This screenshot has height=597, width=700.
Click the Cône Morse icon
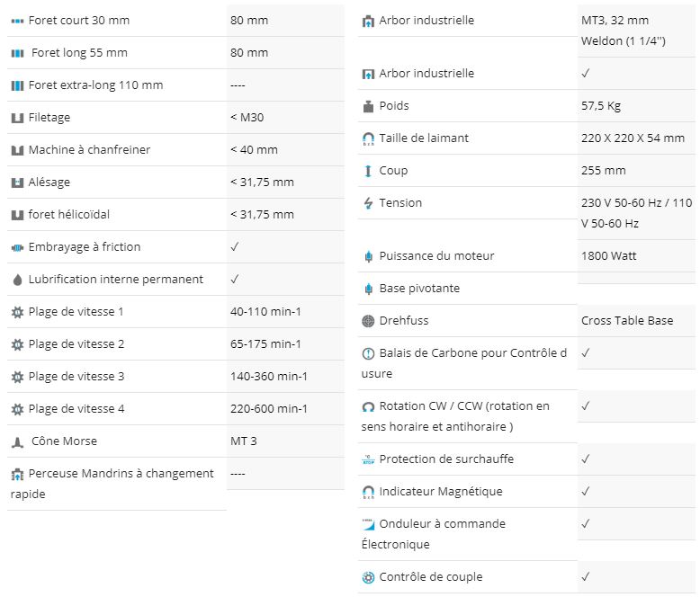click(x=17, y=442)
